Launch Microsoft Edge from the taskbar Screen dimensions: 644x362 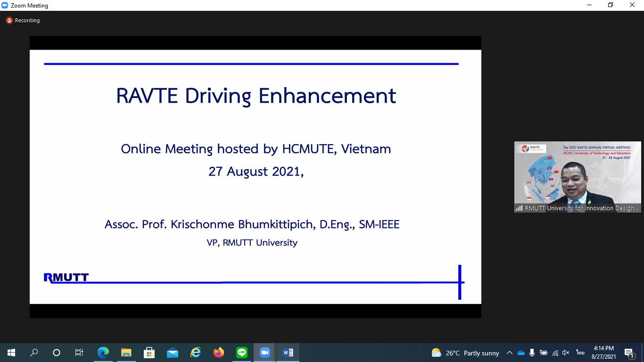tap(103, 353)
